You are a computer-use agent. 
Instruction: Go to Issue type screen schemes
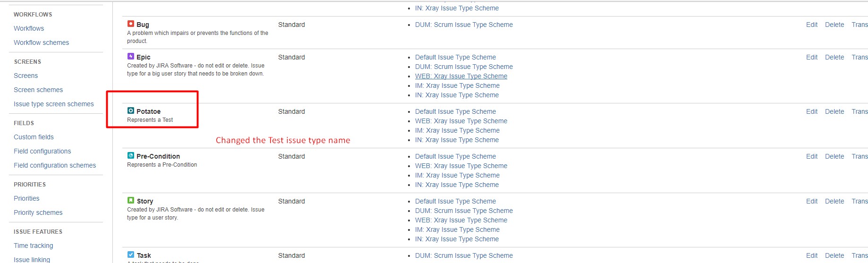(53, 104)
